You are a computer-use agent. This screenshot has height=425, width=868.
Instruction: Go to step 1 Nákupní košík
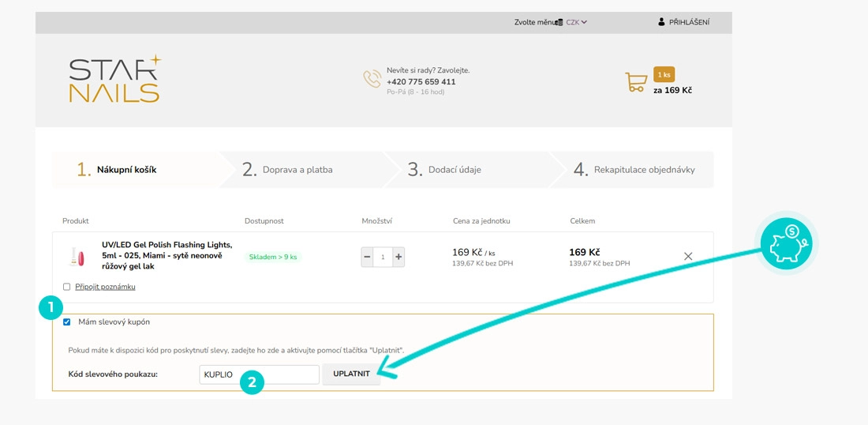pos(137,170)
